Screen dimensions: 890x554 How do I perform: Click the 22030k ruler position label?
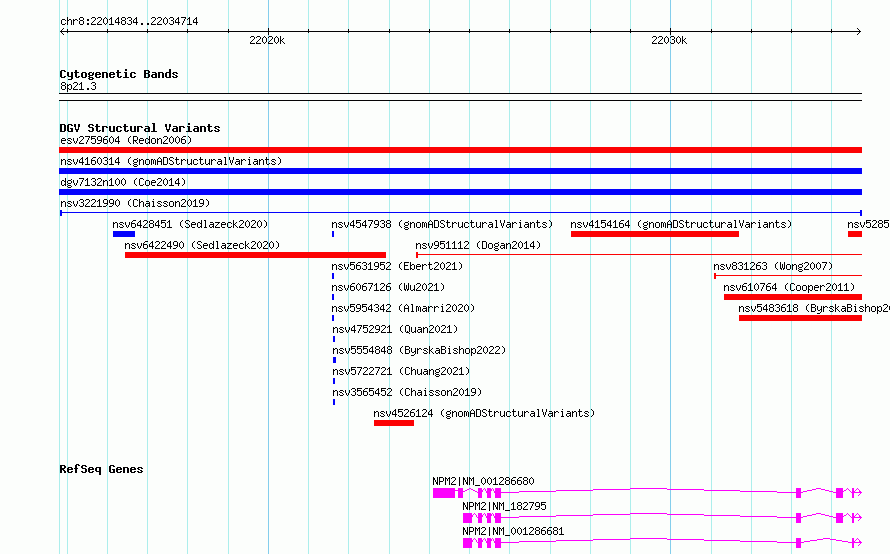coord(669,40)
